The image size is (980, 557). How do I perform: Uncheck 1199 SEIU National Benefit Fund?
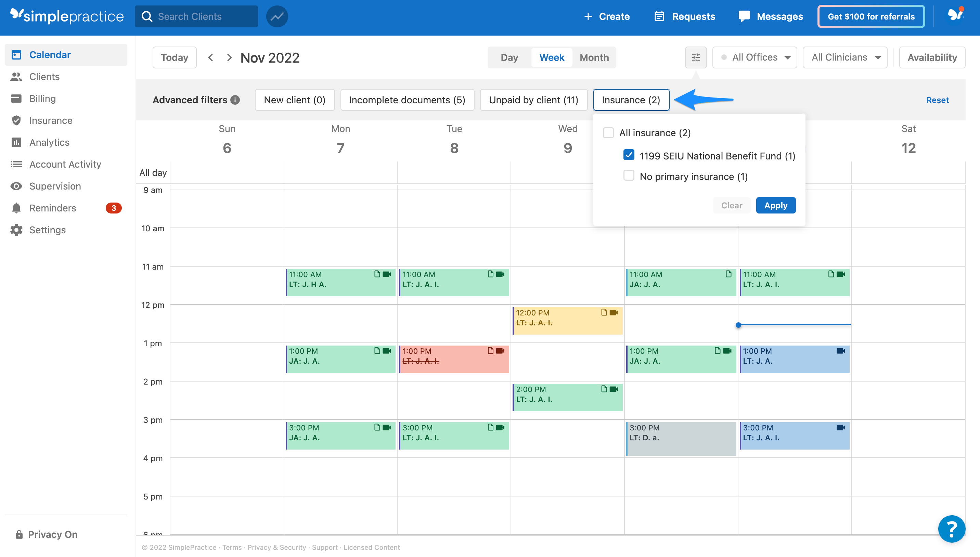[629, 155]
